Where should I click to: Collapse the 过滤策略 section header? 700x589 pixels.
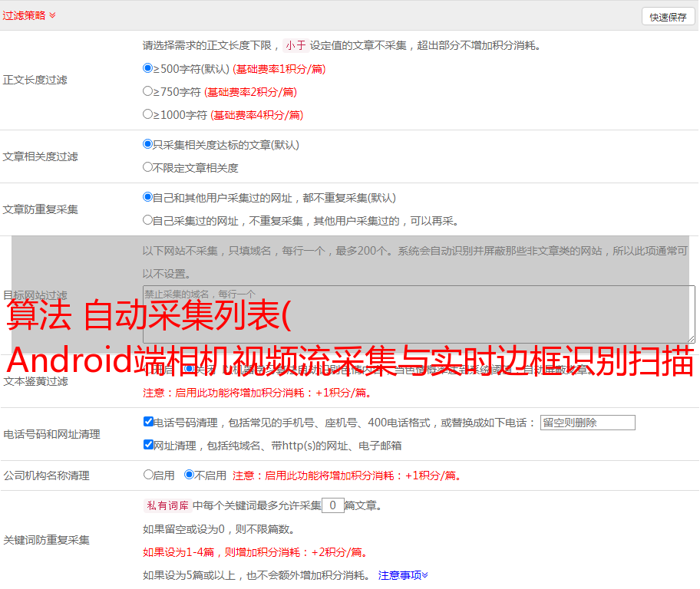29,15
